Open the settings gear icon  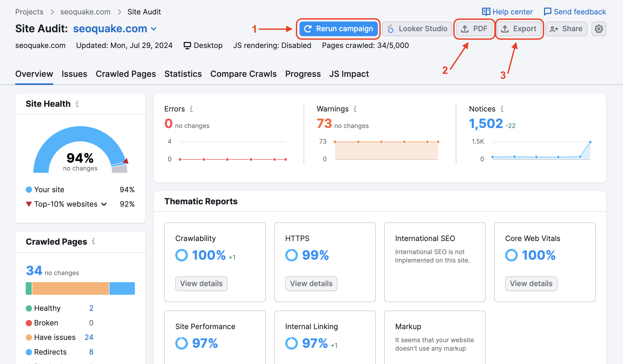[x=599, y=29]
